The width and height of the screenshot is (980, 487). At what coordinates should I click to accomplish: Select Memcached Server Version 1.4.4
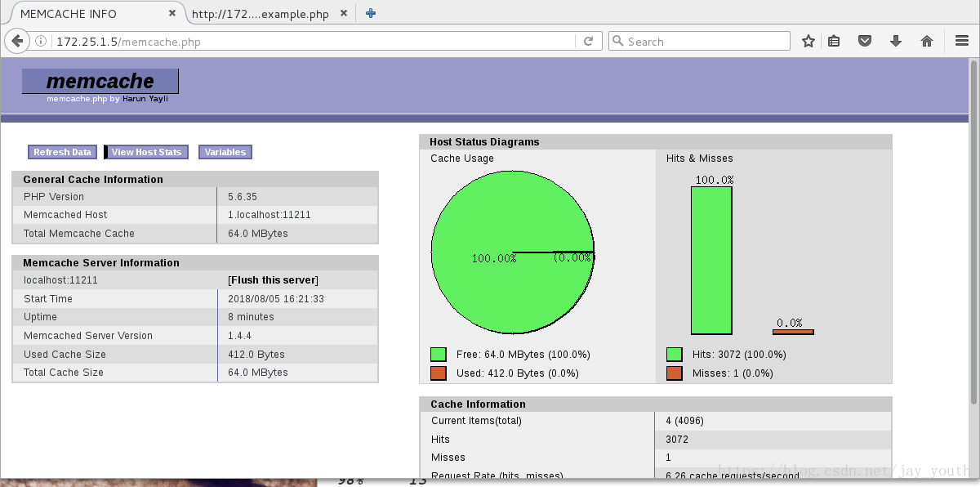click(x=240, y=336)
